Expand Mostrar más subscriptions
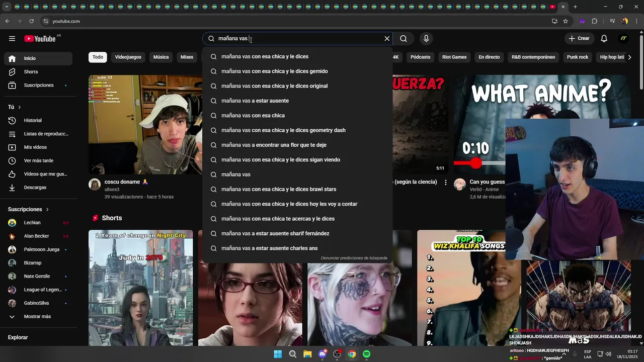Image resolution: width=644 pixels, height=362 pixels. pyautogui.click(x=38, y=317)
